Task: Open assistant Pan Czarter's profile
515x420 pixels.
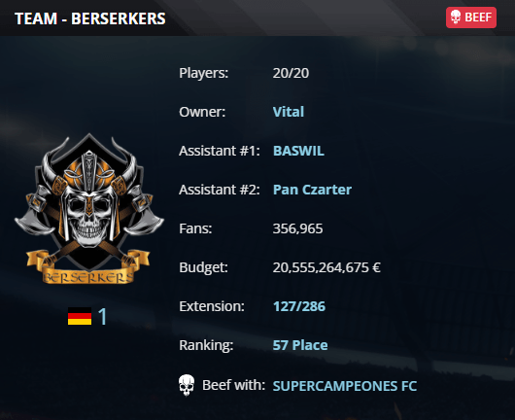Action: (x=312, y=190)
